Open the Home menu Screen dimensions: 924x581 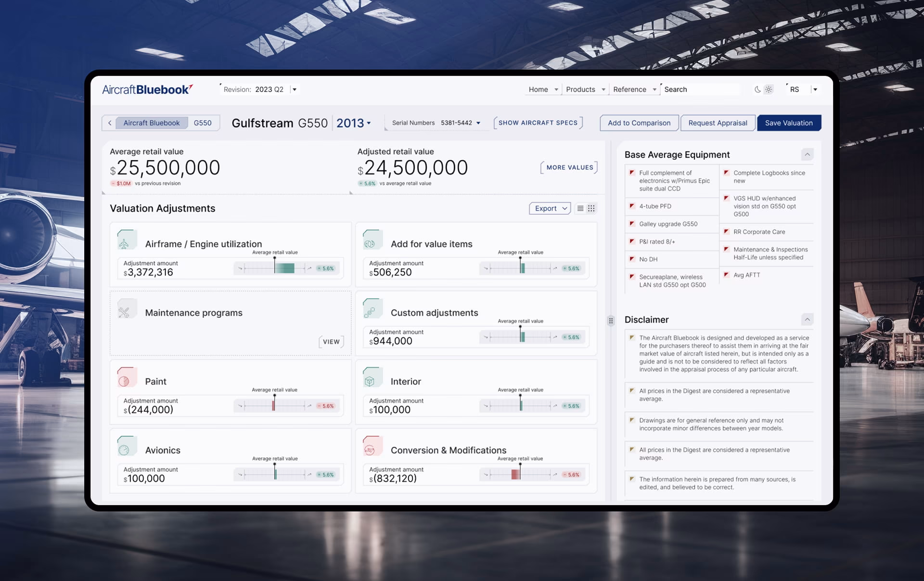[543, 89]
